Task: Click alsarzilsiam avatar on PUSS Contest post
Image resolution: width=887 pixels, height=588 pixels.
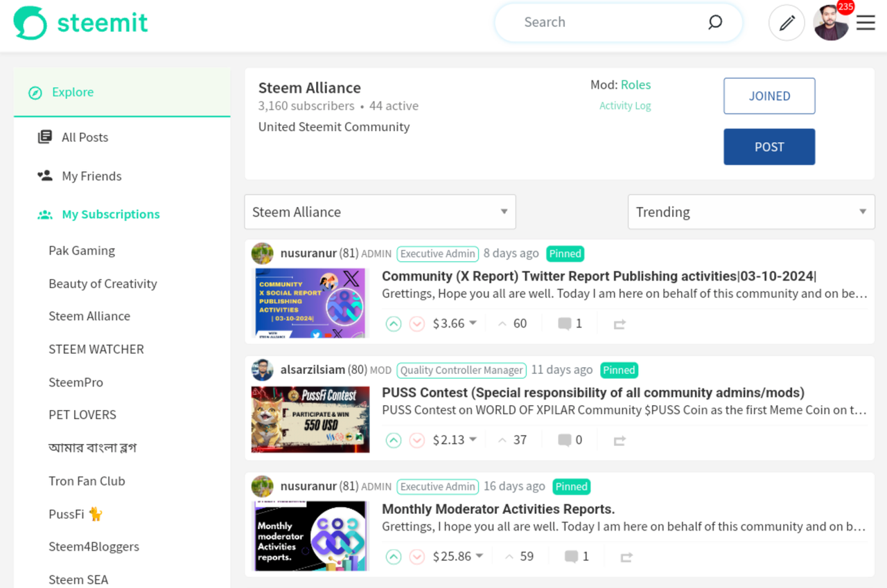Action: tap(263, 370)
